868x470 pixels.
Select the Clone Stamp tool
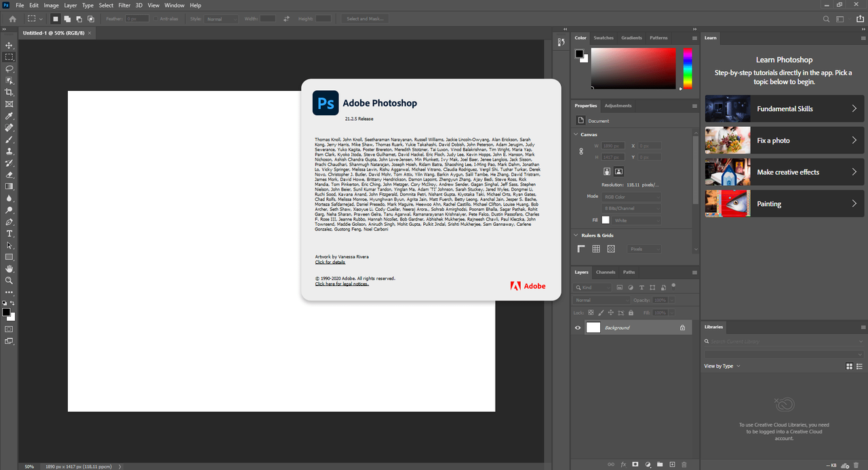(x=9, y=151)
